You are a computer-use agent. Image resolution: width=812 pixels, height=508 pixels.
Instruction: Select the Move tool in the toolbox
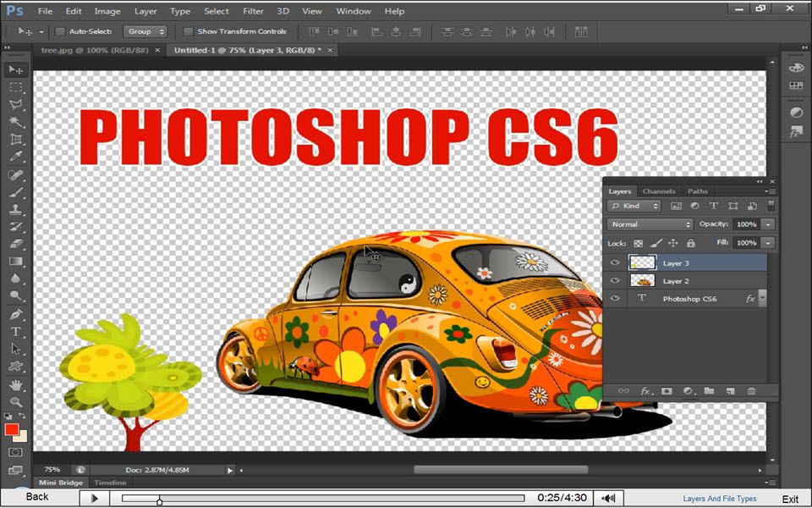click(x=16, y=69)
